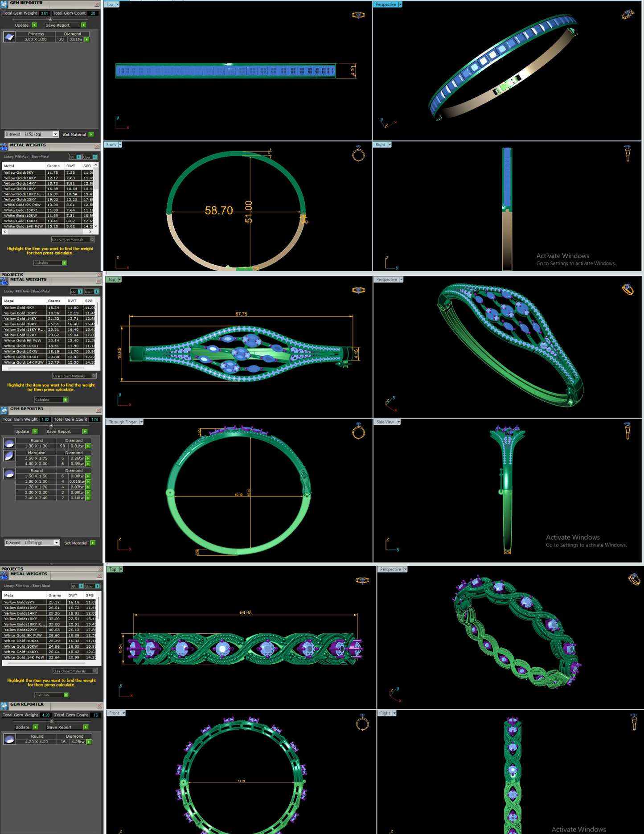Click green arrow beside 0.07tw
The height and width of the screenshot is (834, 644).
pos(88,487)
